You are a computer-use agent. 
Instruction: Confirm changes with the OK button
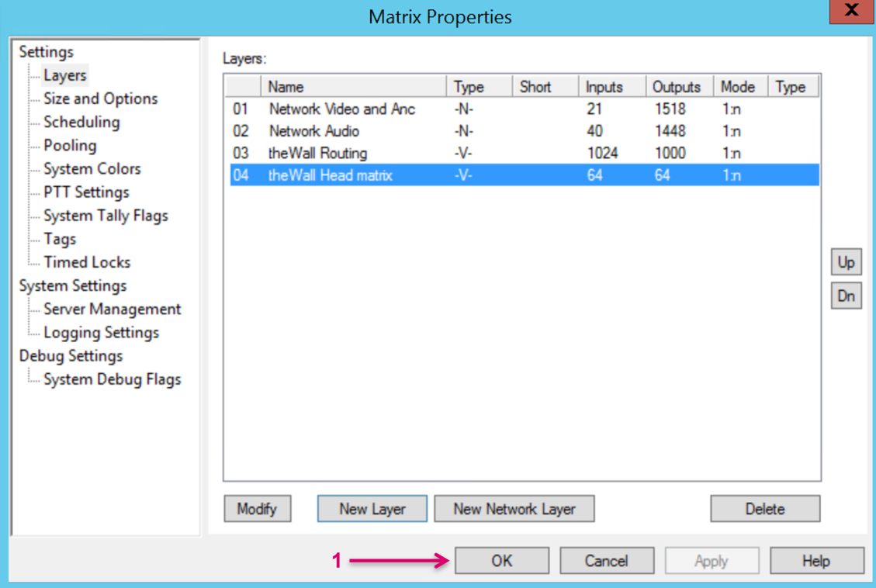coord(501,561)
